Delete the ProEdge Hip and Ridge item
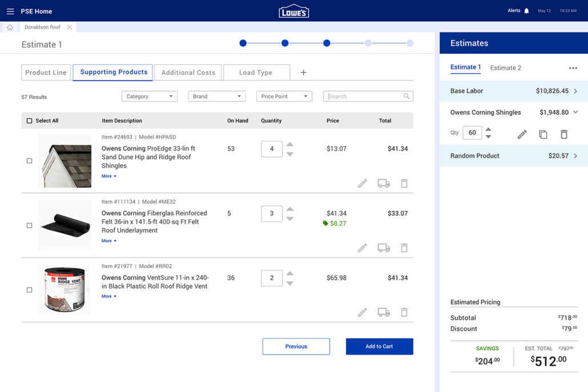This screenshot has height=392, width=588. pos(404,183)
